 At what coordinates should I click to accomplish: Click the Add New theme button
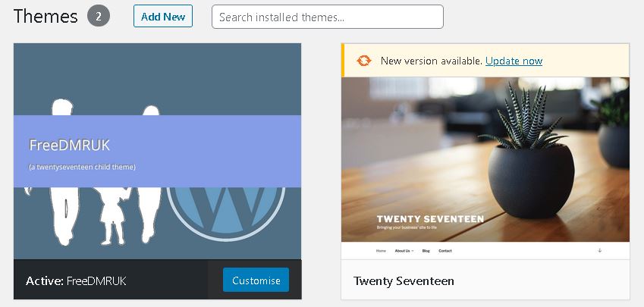(x=163, y=17)
